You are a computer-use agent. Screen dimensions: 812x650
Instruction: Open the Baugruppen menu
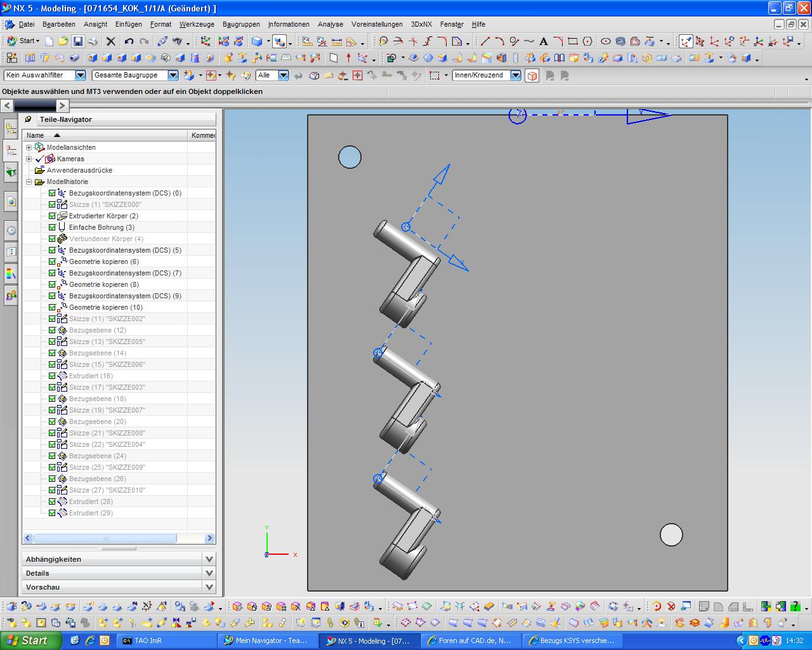pyautogui.click(x=241, y=24)
